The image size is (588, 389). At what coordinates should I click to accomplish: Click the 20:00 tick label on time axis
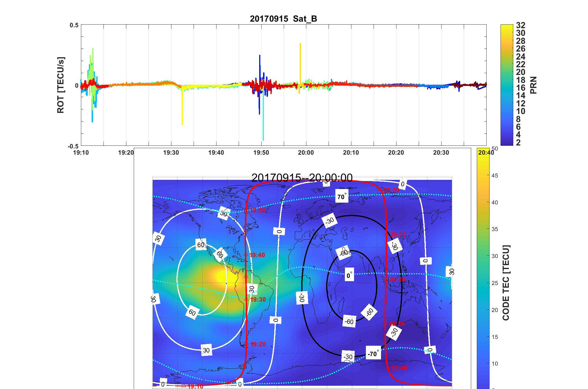point(306,153)
